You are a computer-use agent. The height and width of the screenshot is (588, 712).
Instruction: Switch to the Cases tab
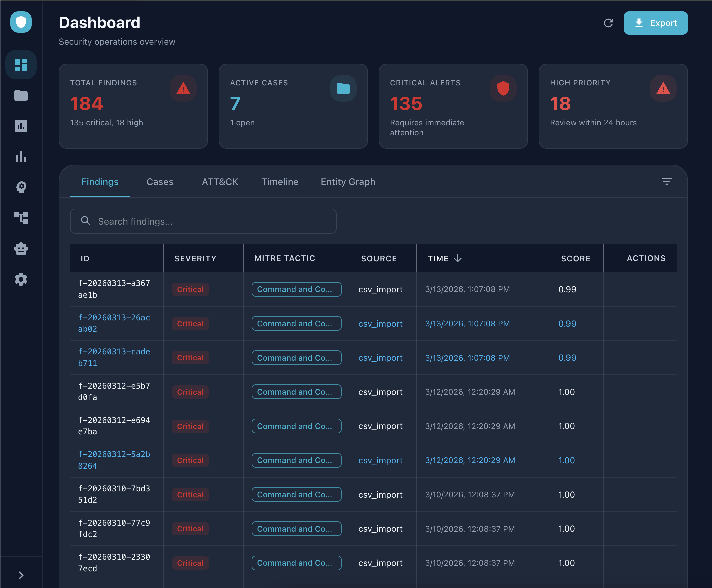(160, 182)
